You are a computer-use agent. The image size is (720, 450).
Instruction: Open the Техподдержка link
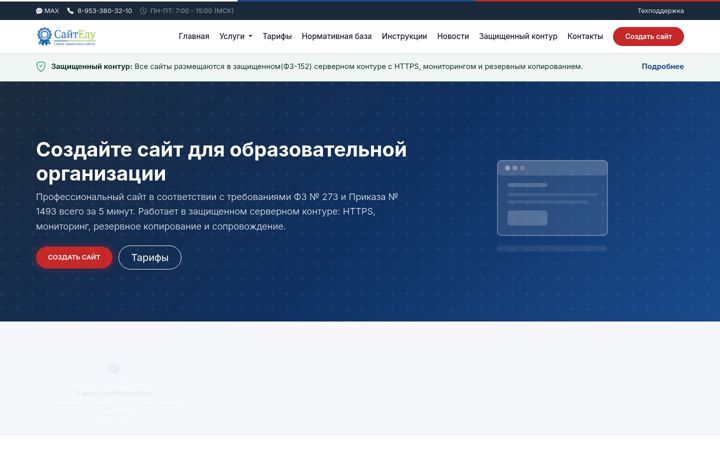click(660, 11)
